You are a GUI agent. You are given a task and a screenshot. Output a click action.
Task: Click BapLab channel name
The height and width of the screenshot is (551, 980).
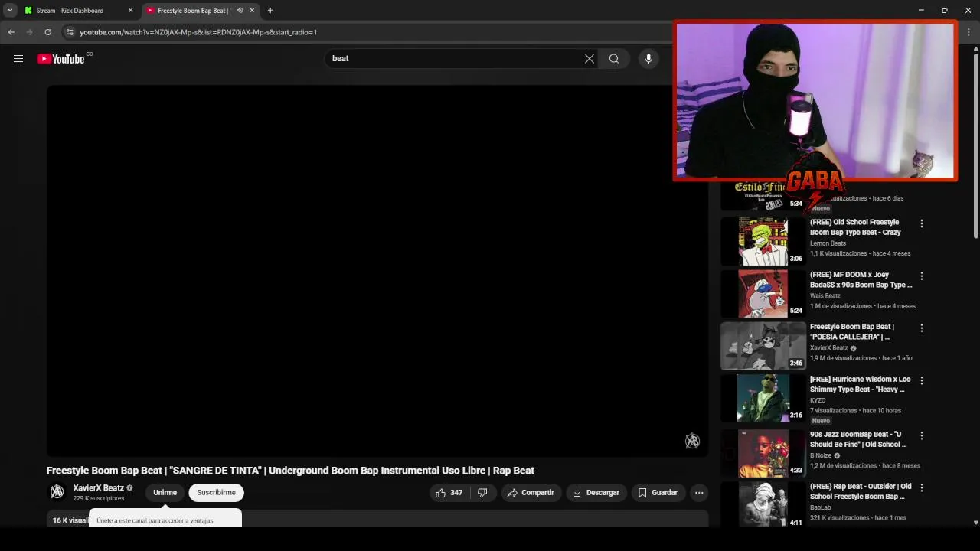click(821, 507)
